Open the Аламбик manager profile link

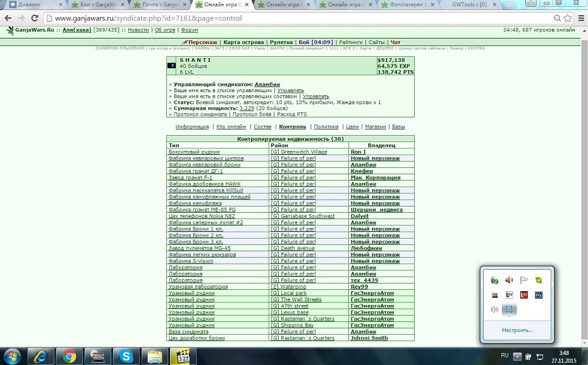point(267,85)
